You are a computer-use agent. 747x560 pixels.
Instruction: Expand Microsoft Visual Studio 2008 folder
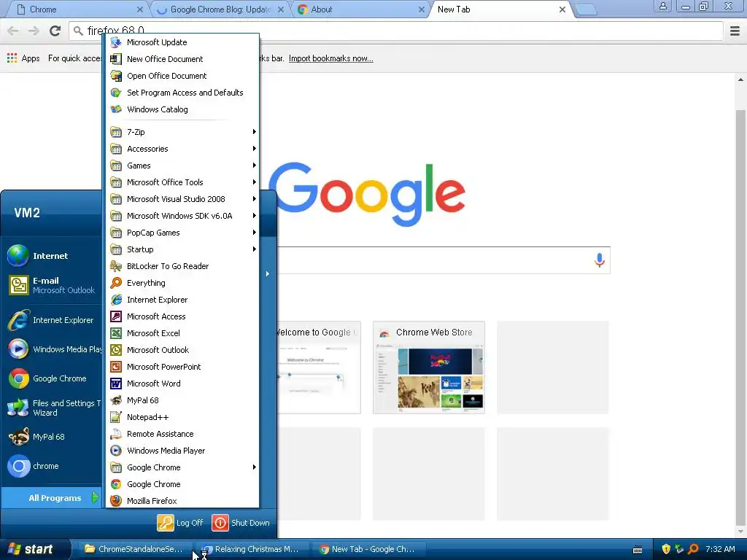tap(182, 199)
